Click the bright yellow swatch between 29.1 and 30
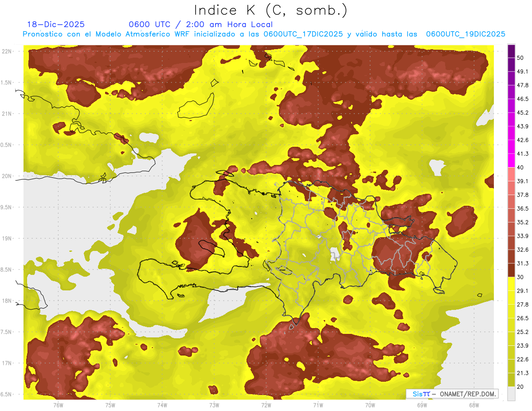The height and width of the screenshot is (411, 532). click(x=512, y=284)
